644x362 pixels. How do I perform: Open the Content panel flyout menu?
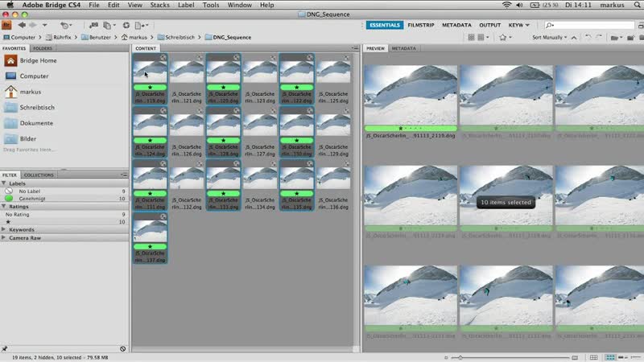tap(355, 48)
